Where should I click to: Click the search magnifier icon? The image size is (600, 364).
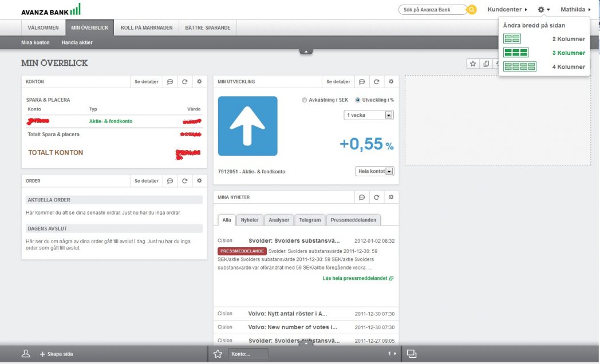coord(471,10)
